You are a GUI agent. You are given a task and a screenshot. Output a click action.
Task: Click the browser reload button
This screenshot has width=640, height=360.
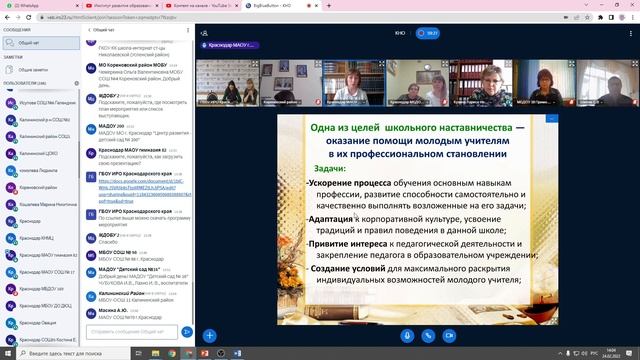(29, 17)
